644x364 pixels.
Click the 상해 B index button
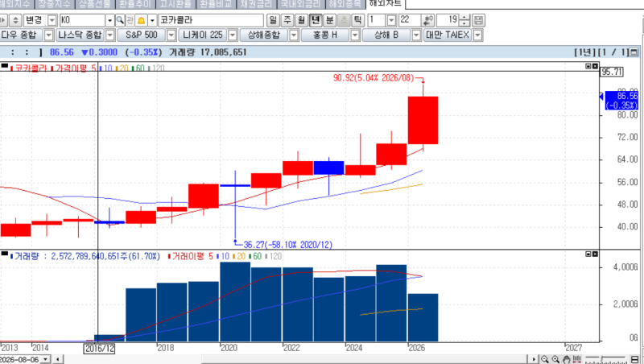pos(386,35)
